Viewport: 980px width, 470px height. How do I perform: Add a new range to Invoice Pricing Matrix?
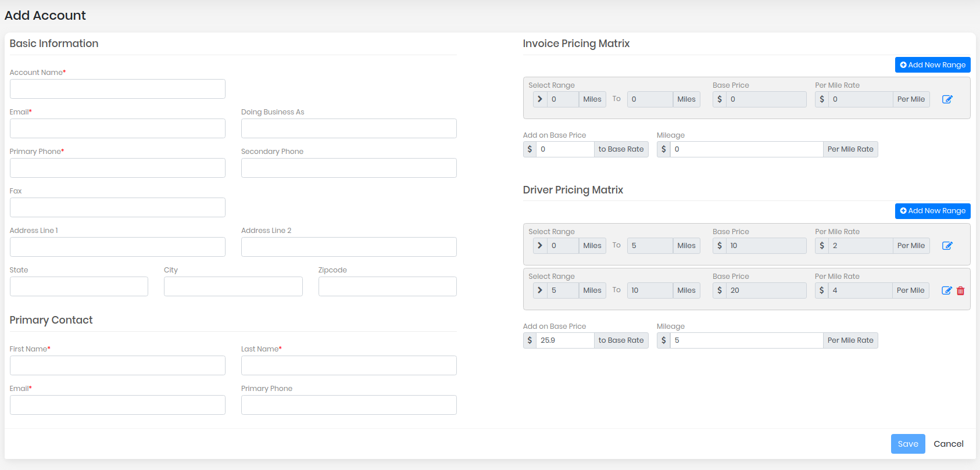point(933,65)
